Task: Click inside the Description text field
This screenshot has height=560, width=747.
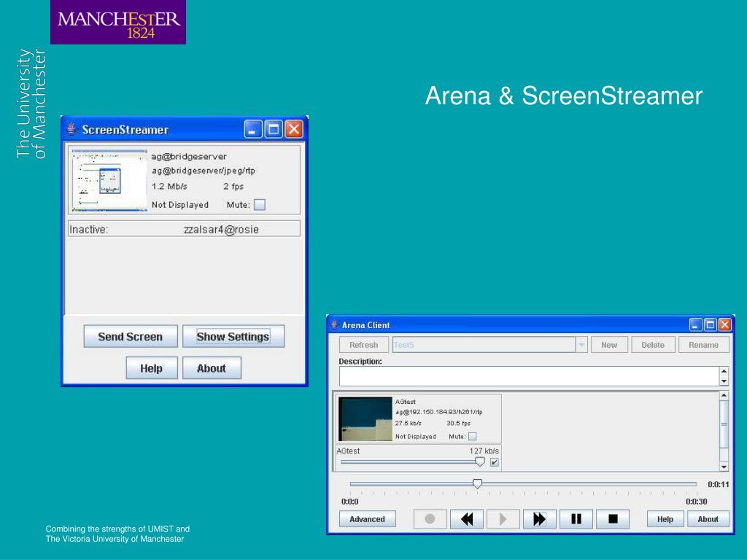Action: (529, 376)
